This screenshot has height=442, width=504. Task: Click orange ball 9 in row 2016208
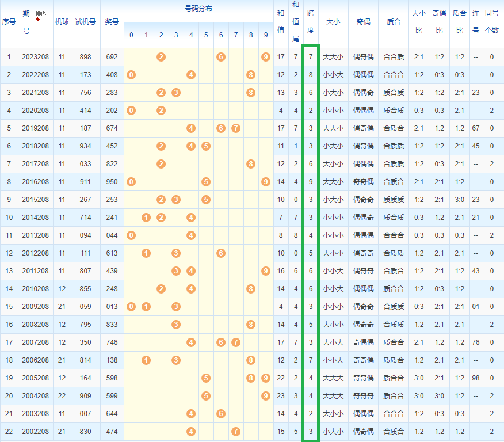[265, 181]
